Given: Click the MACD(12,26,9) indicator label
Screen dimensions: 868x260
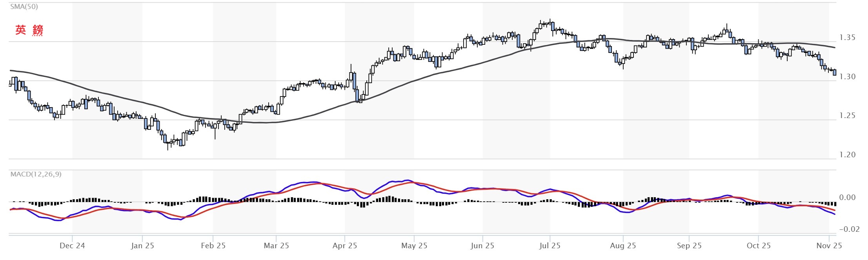Looking at the screenshot, I should [36, 174].
